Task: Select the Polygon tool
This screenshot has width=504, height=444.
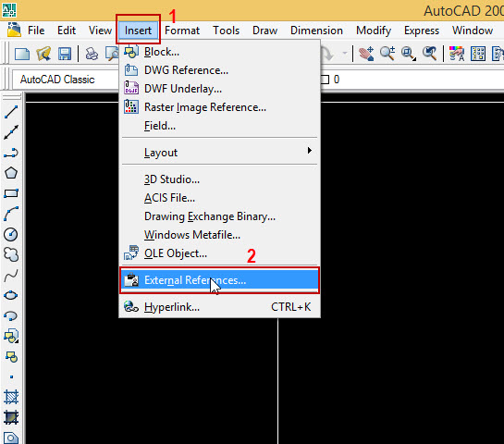Action: click(x=11, y=173)
